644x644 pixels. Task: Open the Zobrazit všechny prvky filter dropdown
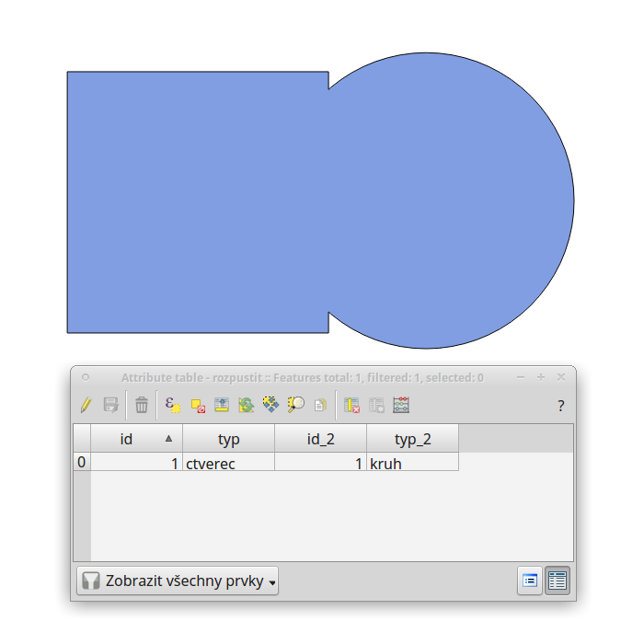pyautogui.click(x=178, y=581)
